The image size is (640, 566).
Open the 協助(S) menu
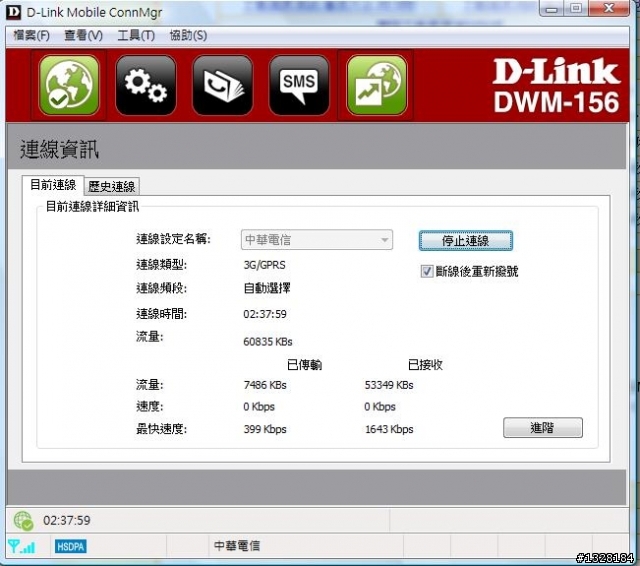[x=188, y=36]
